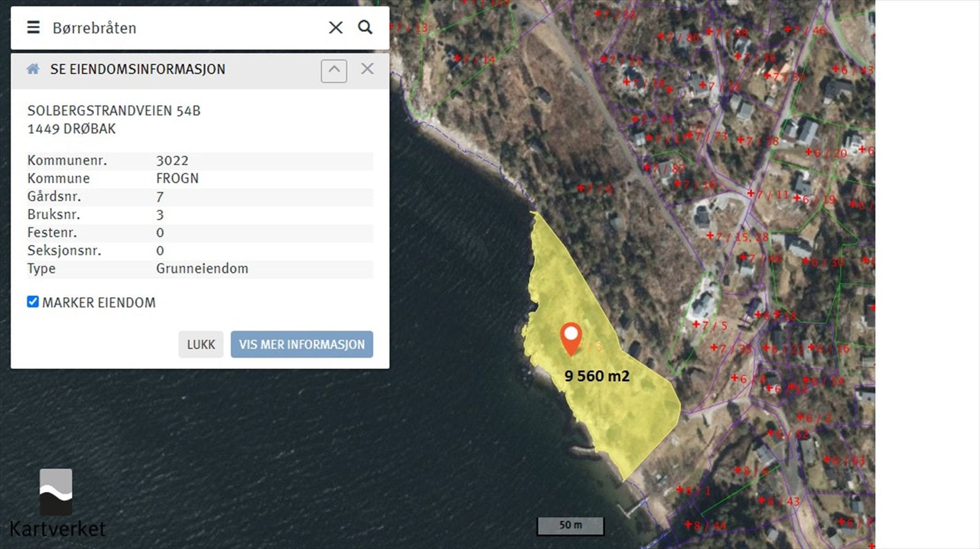
Task: Click parcel label 8 / 1 on map
Action: [x=694, y=491]
